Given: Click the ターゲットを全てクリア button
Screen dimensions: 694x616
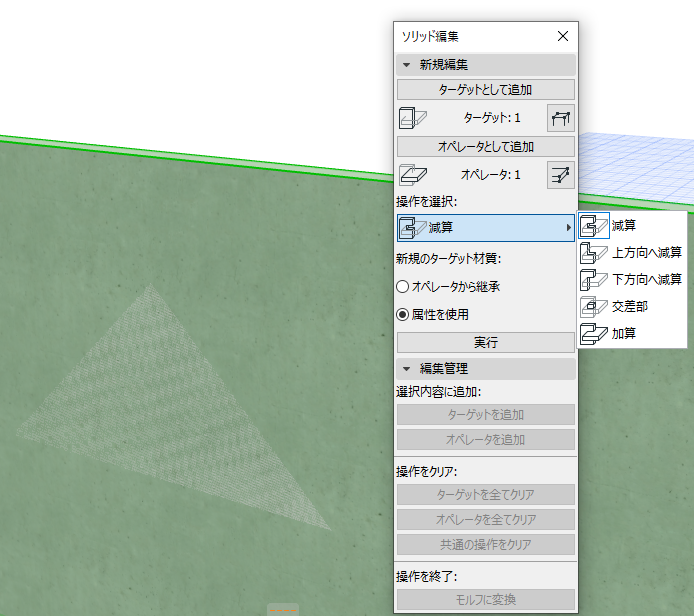Looking at the screenshot, I should (486, 494).
